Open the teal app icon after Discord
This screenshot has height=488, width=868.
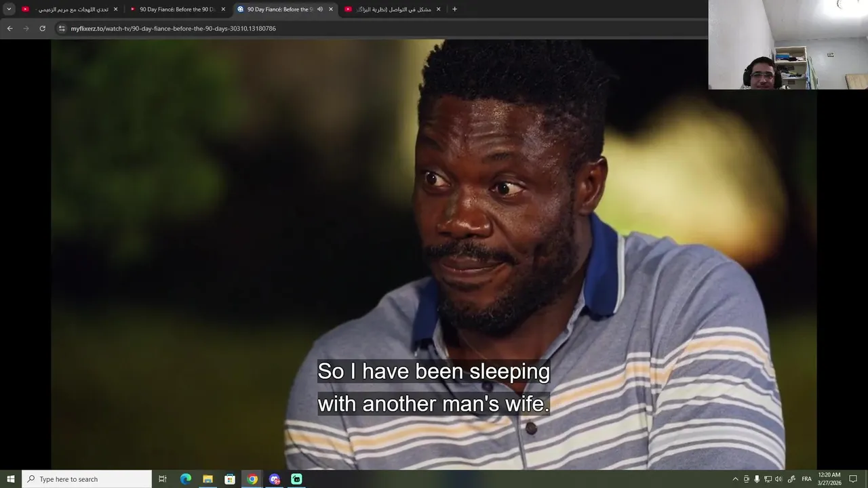(x=296, y=479)
